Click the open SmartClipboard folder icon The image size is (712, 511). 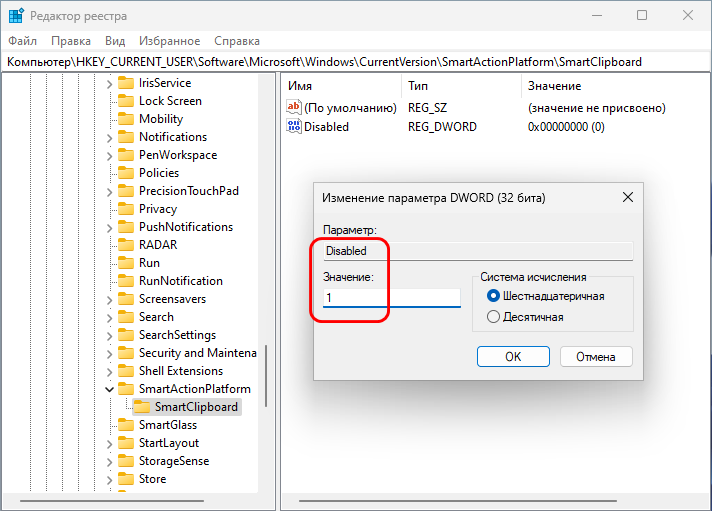tap(142, 407)
